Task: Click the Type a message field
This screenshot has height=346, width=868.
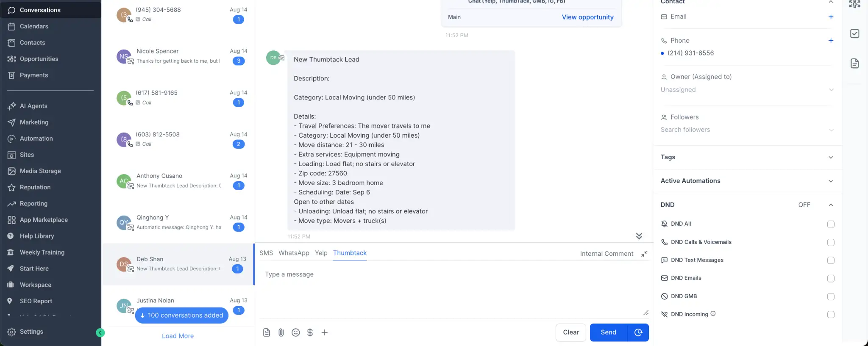Action: click(453, 288)
